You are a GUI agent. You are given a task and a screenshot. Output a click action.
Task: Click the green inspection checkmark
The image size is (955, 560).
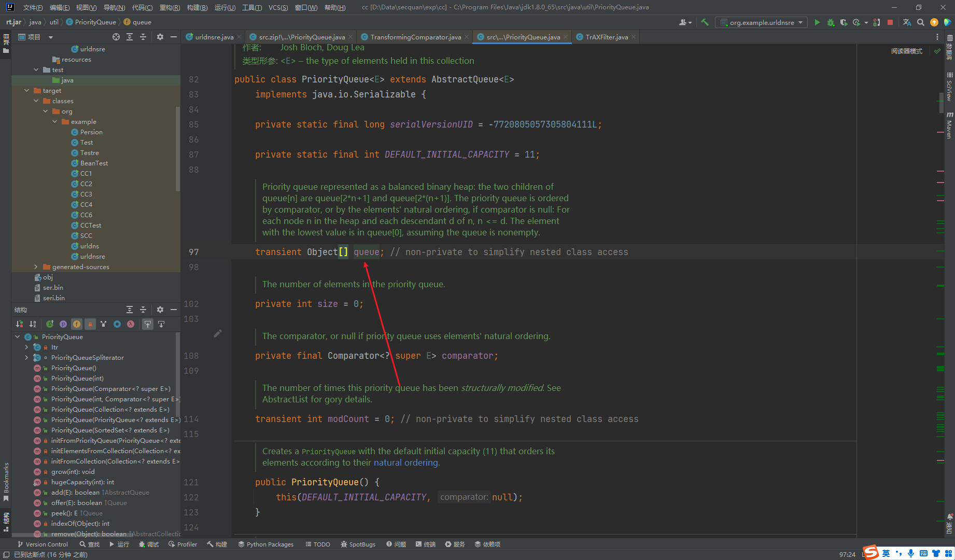click(x=937, y=51)
